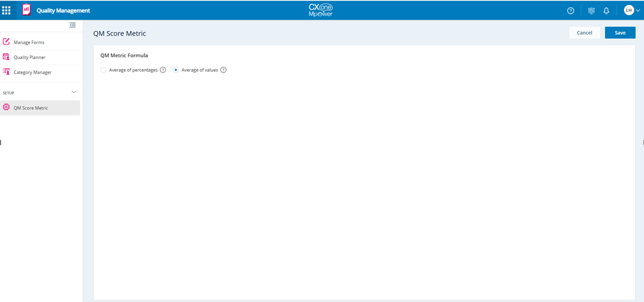
Task: Click the monitor icon in top bar
Action: coord(591,11)
